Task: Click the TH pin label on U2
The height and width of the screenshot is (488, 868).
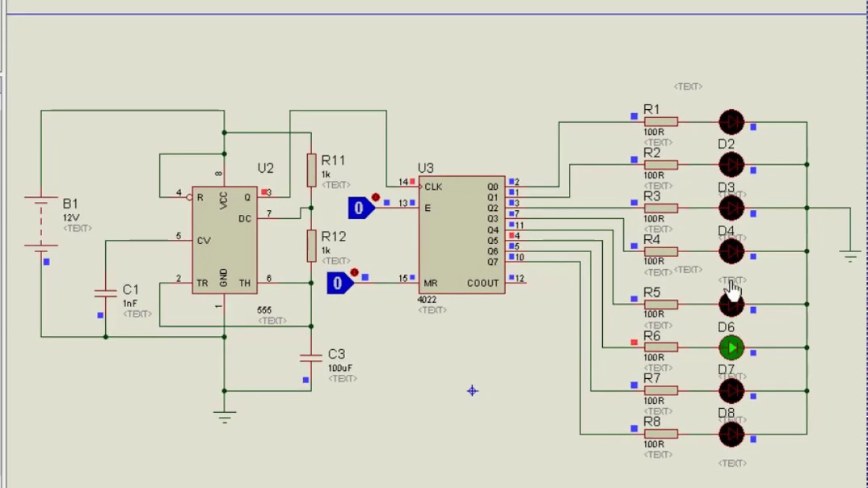Action: pos(245,283)
